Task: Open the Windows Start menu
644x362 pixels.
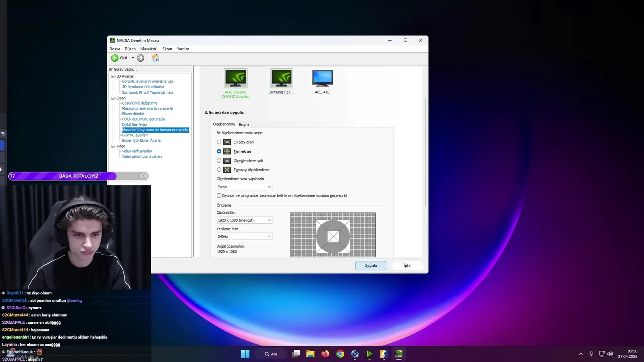Action: tap(245, 354)
